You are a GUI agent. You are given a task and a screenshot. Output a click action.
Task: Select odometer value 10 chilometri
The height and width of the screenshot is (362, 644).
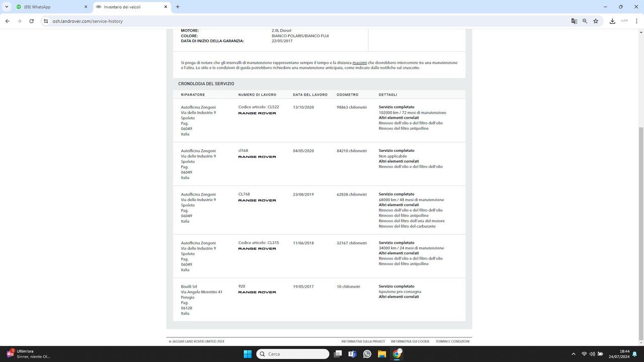tap(349, 287)
